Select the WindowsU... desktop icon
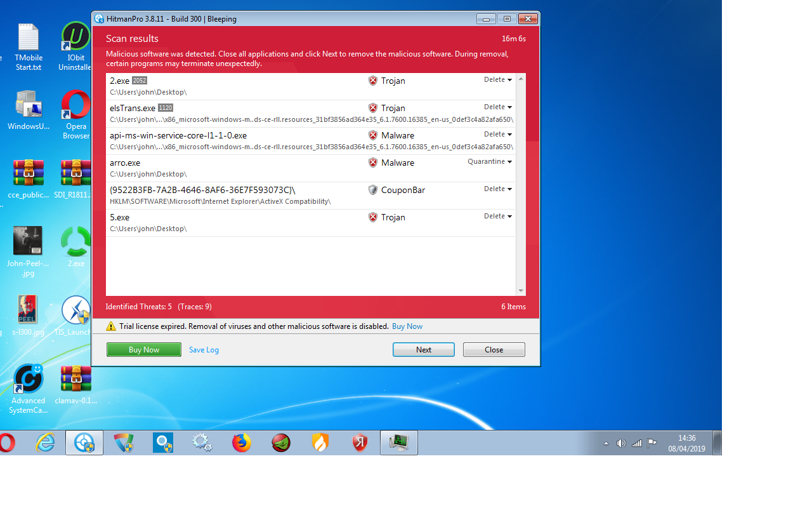 (x=29, y=110)
